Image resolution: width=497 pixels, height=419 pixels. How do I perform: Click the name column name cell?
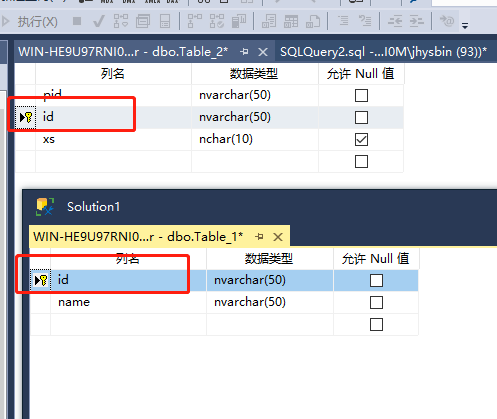coord(128,302)
